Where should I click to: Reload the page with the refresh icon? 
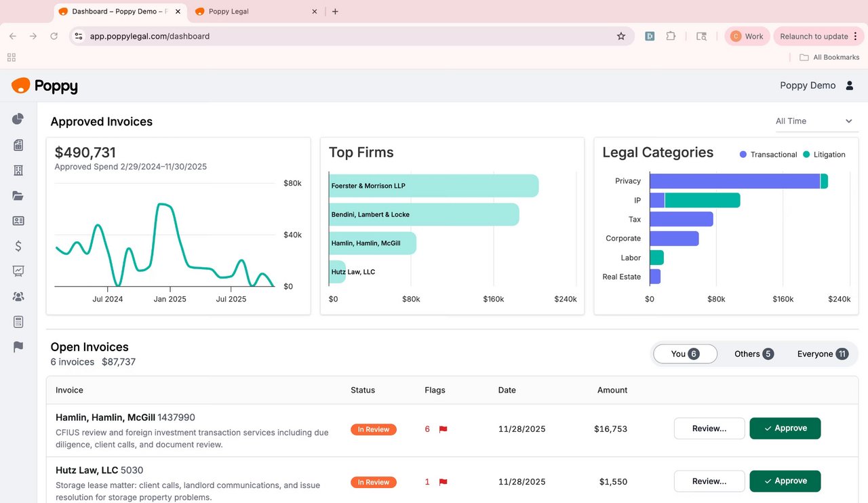point(54,37)
